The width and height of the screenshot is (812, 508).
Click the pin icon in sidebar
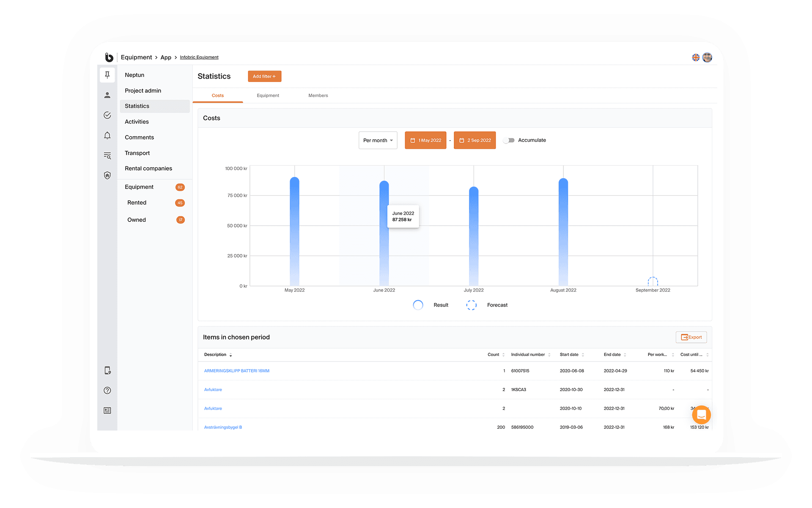(x=107, y=75)
